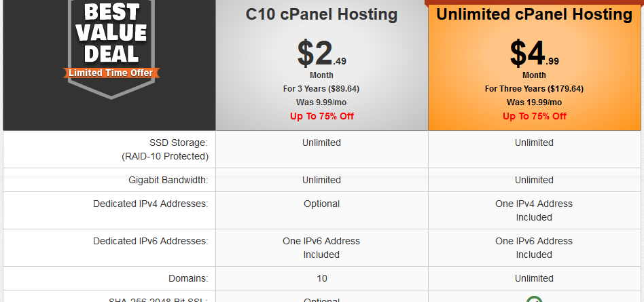Click the Limited Time Offer ribbon
The height and width of the screenshot is (302, 644).
point(111,73)
